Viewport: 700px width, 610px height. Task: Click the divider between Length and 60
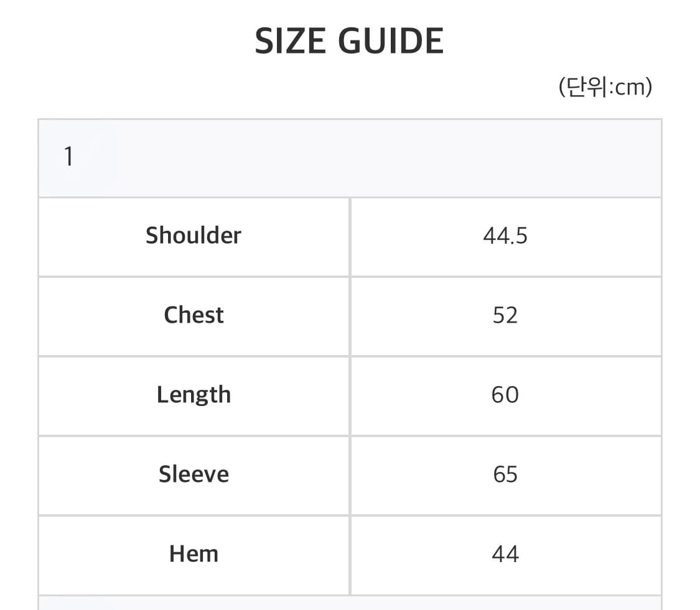pos(350,395)
